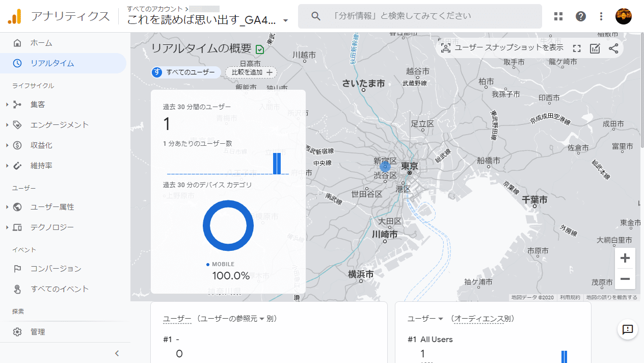Click 比較を追加 button
The image size is (644, 363).
(x=251, y=72)
